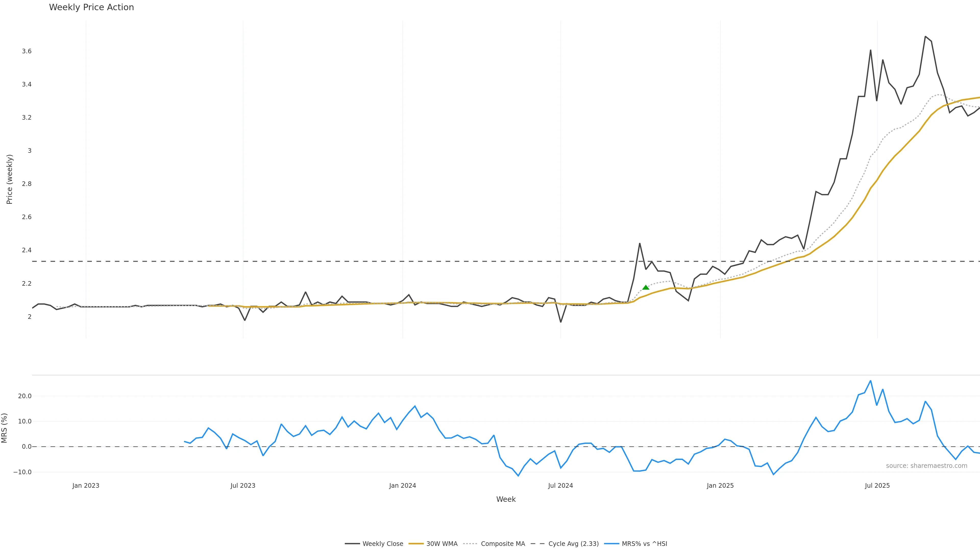Select the Jan 2023 x-axis tick label

point(85,486)
